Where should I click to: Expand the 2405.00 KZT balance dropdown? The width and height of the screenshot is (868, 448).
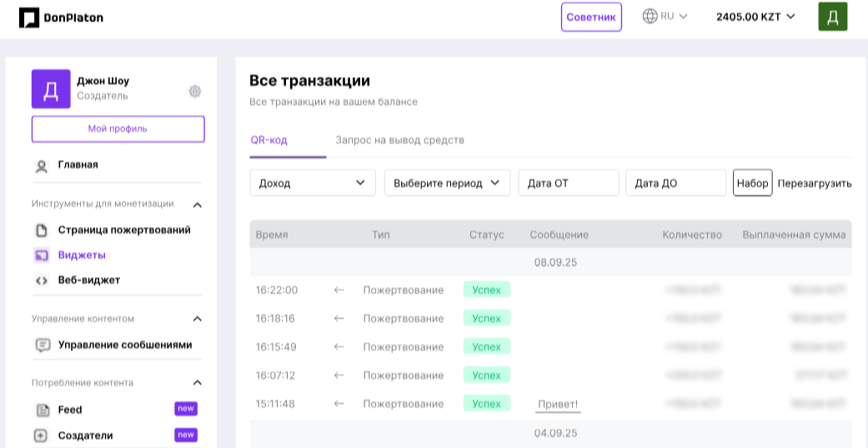(755, 16)
